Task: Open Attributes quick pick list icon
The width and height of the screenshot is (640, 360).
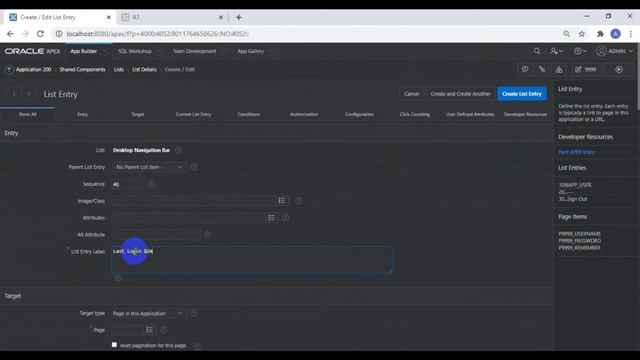Action: click(271, 218)
